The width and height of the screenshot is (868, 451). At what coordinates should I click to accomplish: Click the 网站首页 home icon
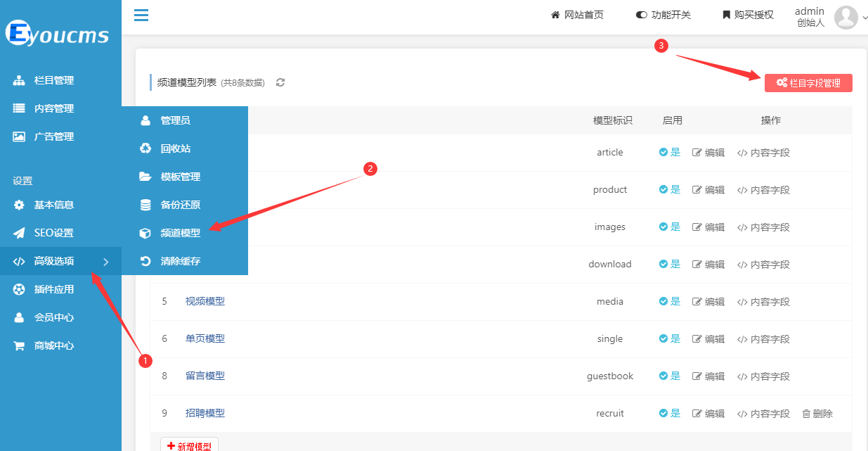(555, 13)
